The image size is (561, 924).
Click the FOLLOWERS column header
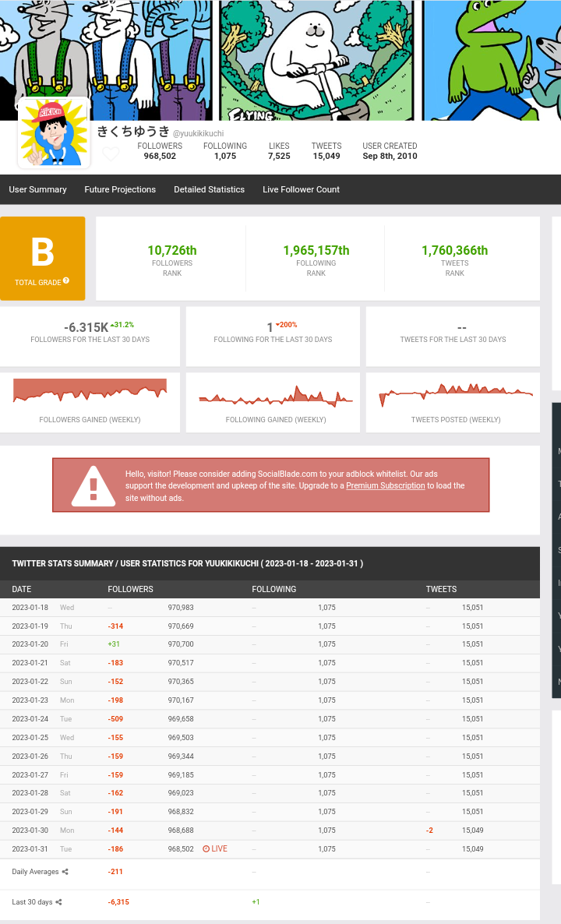130,589
